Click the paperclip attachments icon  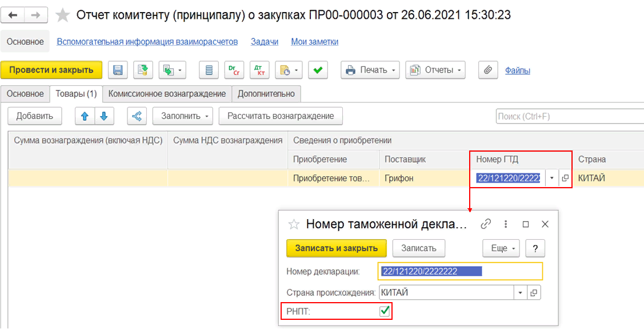pyautogui.click(x=487, y=70)
